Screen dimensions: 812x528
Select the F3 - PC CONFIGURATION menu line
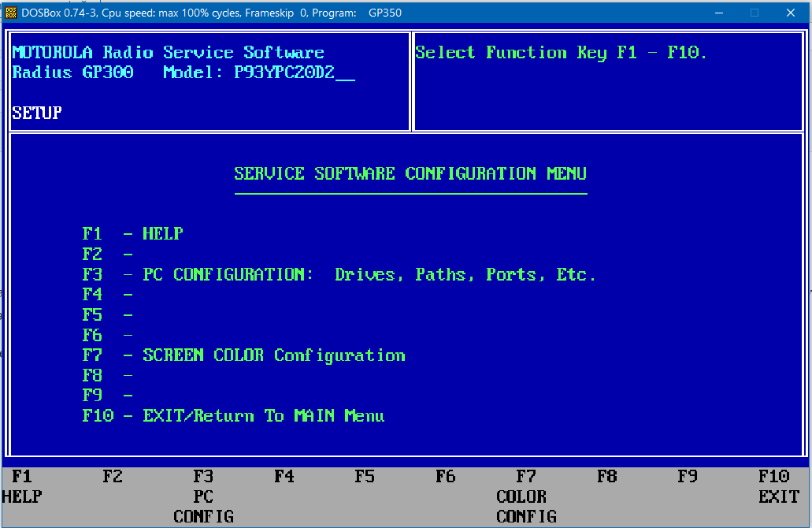click(339, 274)
